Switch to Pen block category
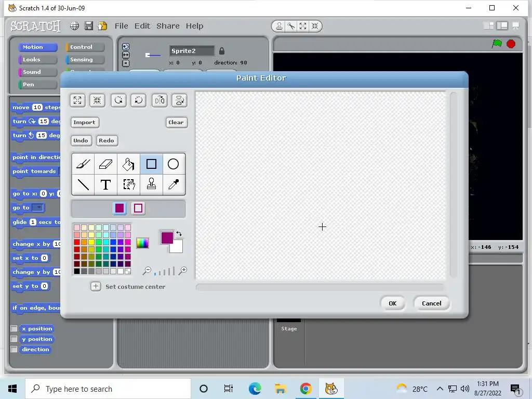Viewport: 532px width, 399px height. 37,85
